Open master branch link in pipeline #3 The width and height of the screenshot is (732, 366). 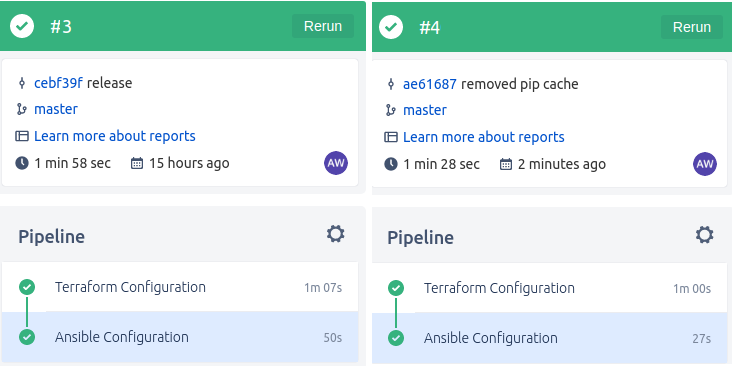(56, 109)
